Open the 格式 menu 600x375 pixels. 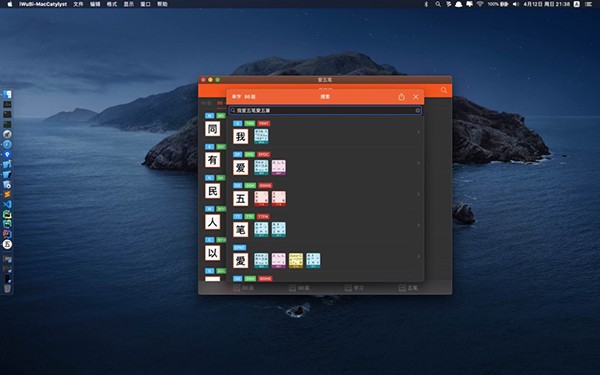(112, 4)
